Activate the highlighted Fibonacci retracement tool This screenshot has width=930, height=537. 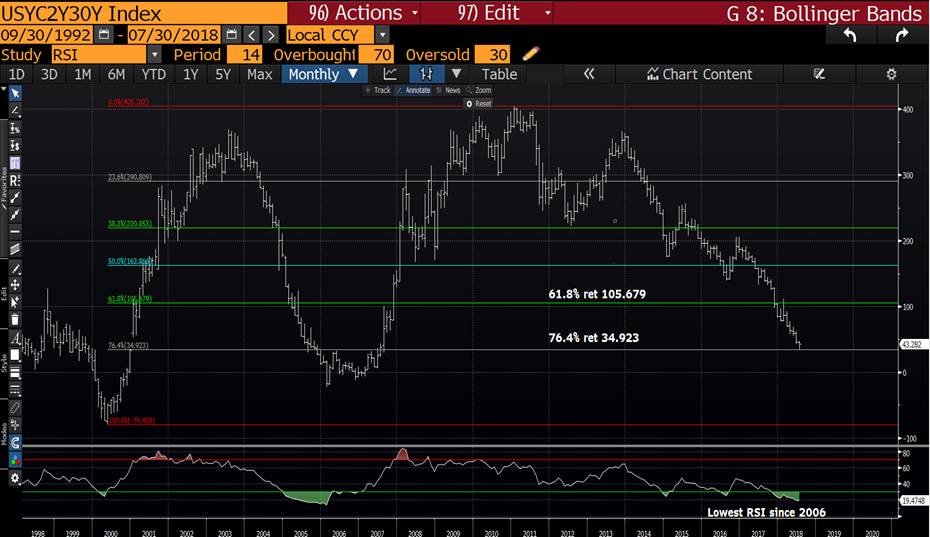[15, 163]
